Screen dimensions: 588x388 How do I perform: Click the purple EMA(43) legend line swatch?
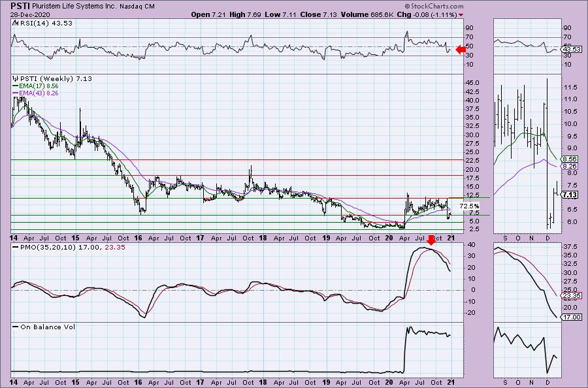point(16,93)
